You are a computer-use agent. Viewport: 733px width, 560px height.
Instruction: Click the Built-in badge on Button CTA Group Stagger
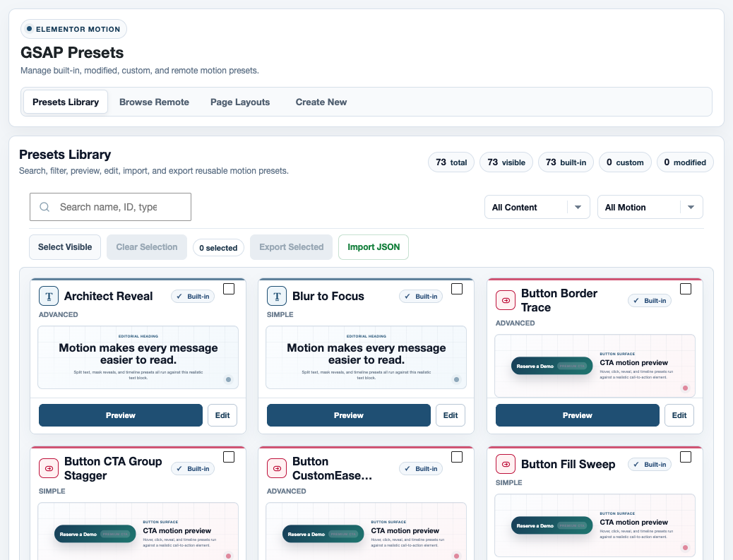coord(193,469)
